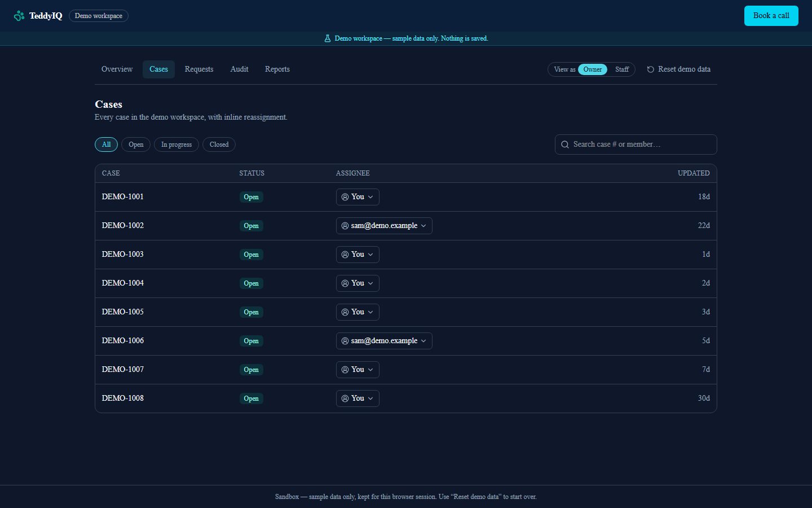Image resolution: width=812 pixels, height=508 pixels.
Task: Click the Open status badge for DEMO-1001
Action: click(251, 197)
